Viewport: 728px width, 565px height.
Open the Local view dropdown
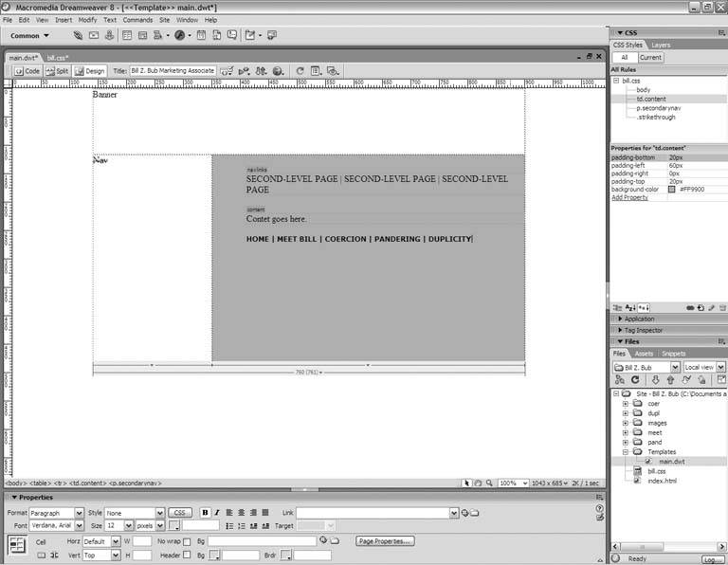[704, 367]
